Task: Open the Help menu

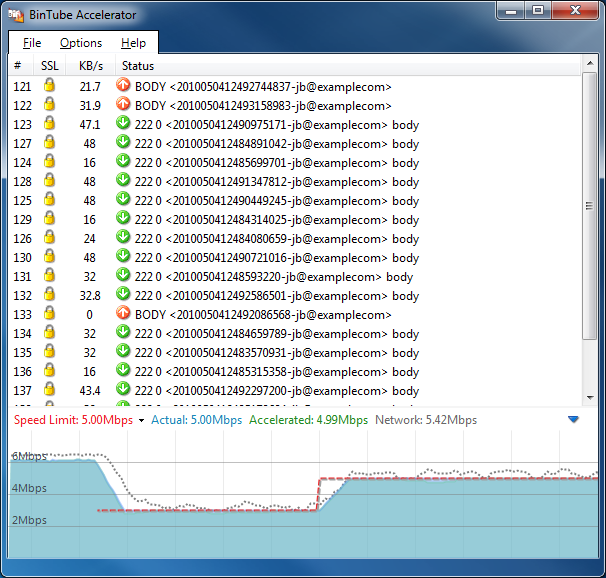Action: click(x=133, y=43)
